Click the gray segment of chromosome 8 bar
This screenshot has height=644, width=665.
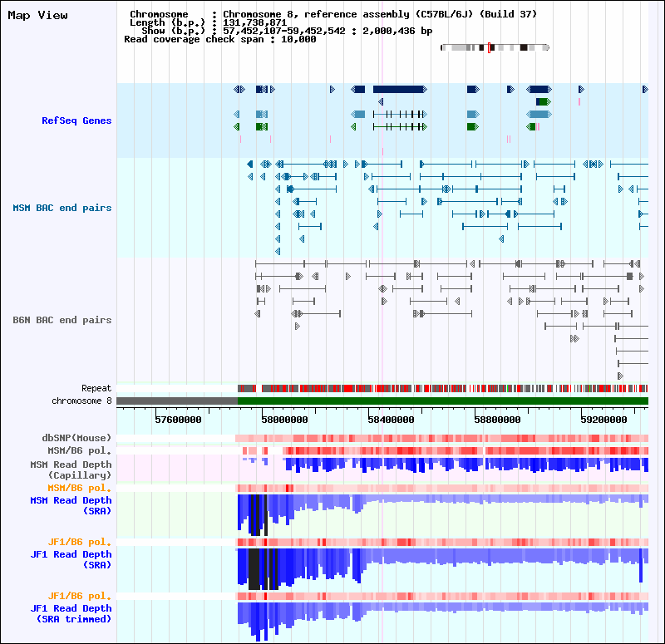(177, 401)
